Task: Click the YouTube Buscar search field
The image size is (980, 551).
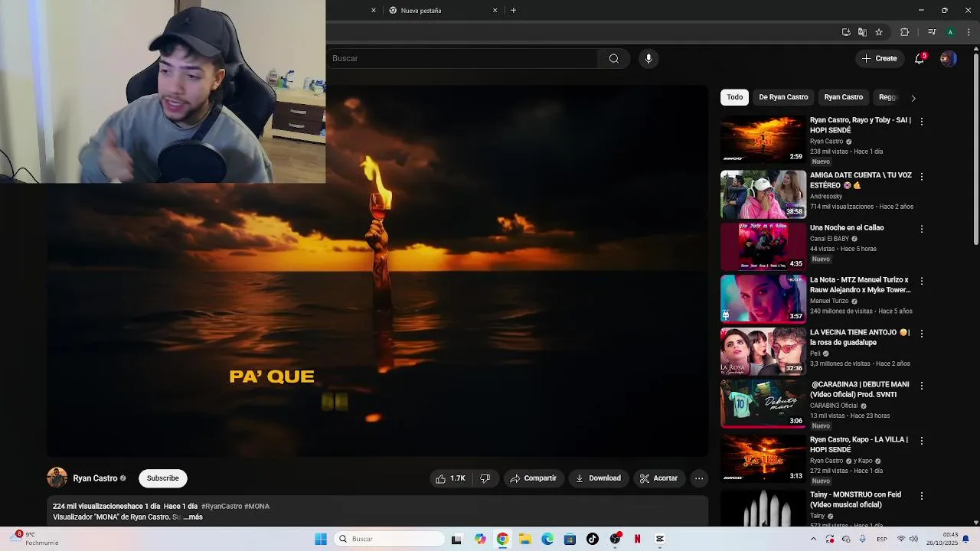Action: tap(464, 58)
